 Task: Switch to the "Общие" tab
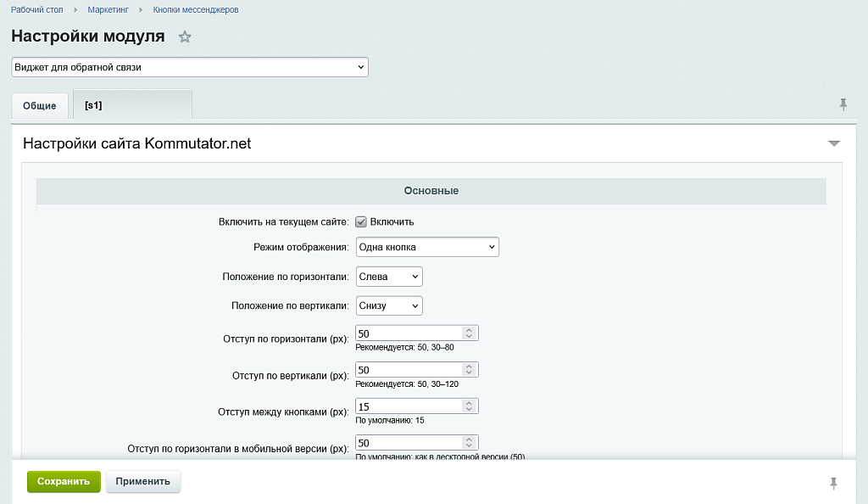(x=40, y=105)
